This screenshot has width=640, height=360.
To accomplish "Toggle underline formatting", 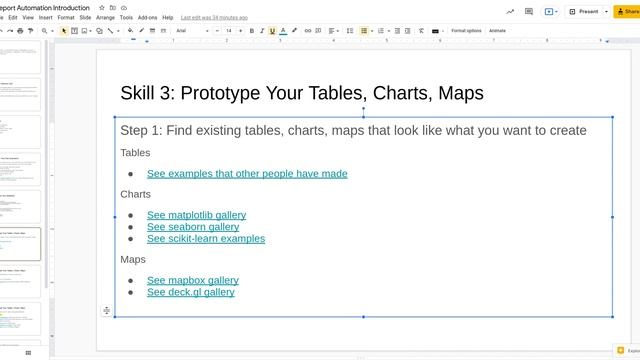I will click(272, 31).
